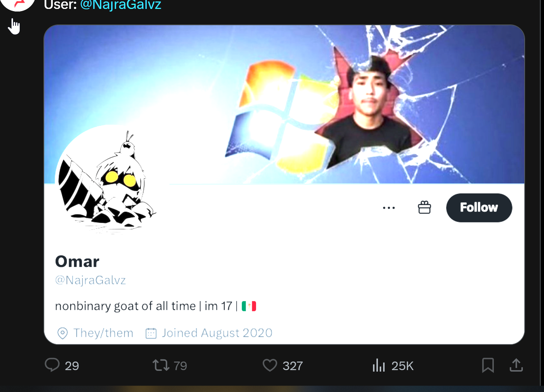This screenshot has width=544, height=392.
Task: Click the reply count 29
Action: click(72, 366)
